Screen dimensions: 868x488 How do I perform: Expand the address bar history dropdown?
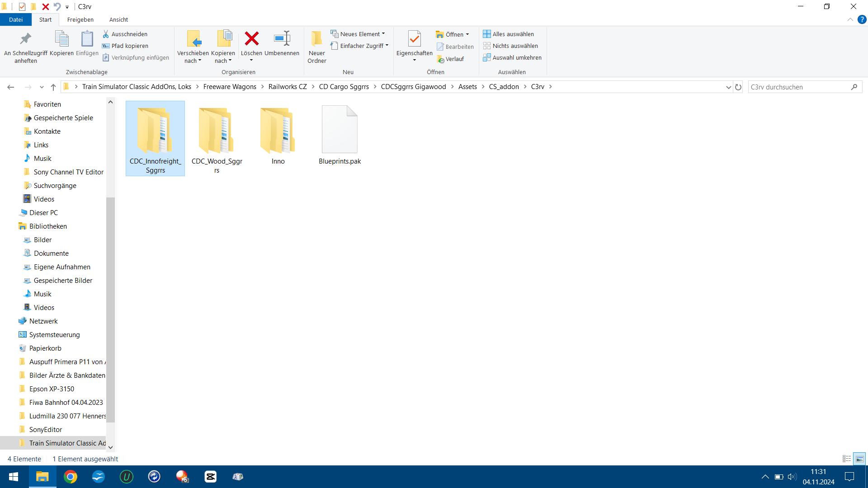pos(728,87)
